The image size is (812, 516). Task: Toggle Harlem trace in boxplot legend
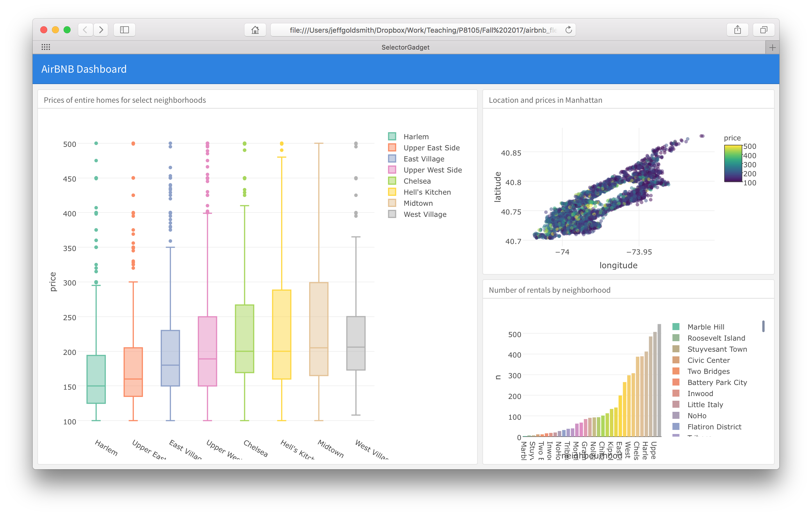click(416, 137)
